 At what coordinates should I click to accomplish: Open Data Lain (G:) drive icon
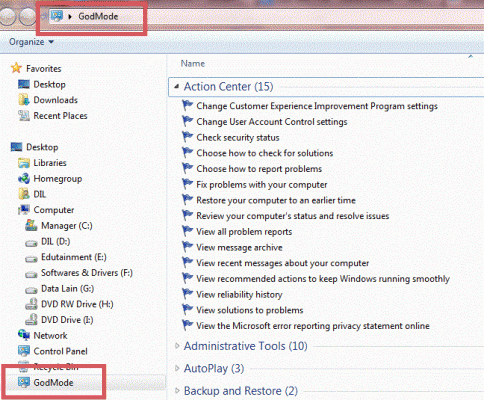(x=31, y=290)
